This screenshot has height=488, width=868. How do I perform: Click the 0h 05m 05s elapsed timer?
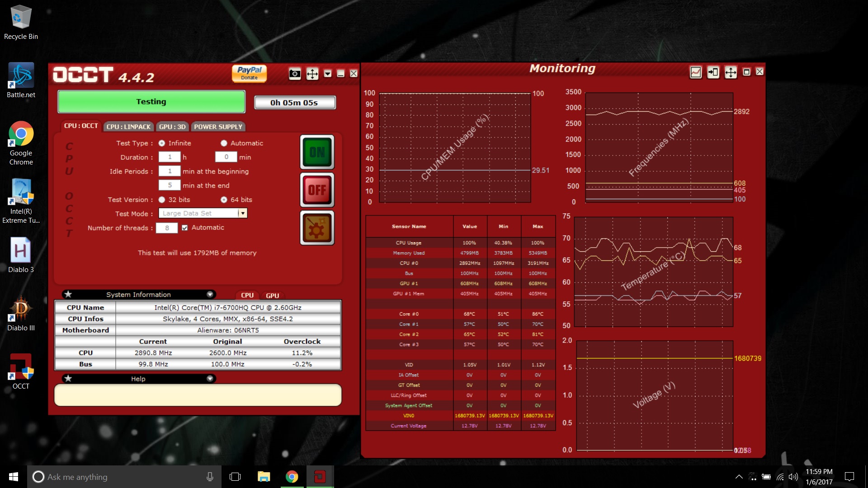pos(295,103)
